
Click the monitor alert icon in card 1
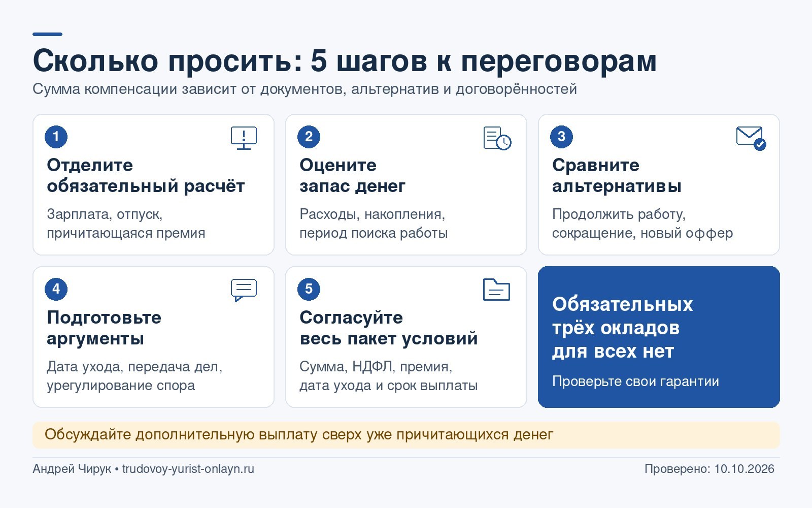pyautogui.click(x=244, y=138)
